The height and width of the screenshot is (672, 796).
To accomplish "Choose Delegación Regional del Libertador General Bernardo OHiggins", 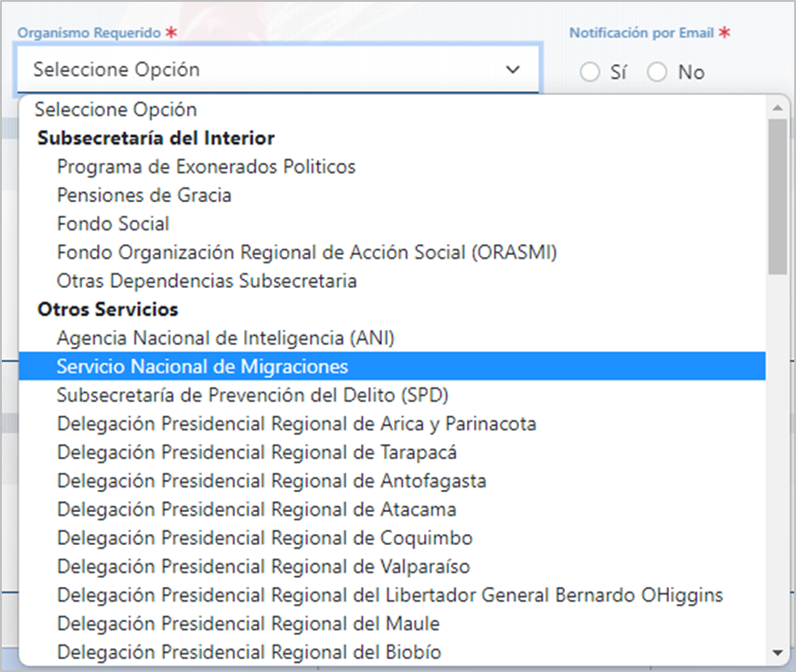I will pyautogui.click(x=392, y=595).
